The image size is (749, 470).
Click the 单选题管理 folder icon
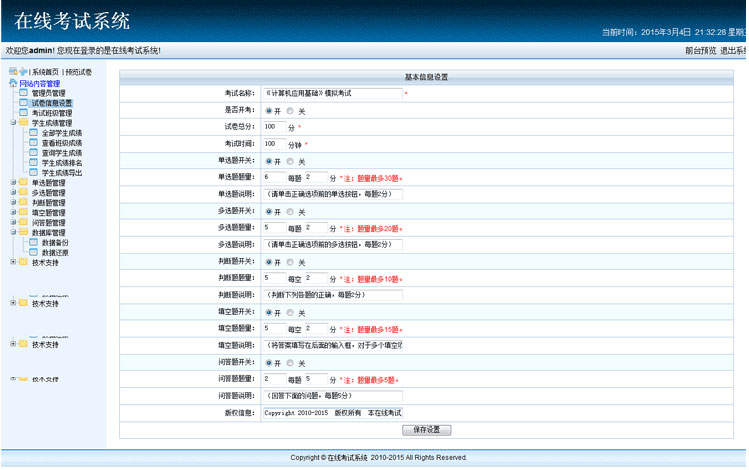23,183
